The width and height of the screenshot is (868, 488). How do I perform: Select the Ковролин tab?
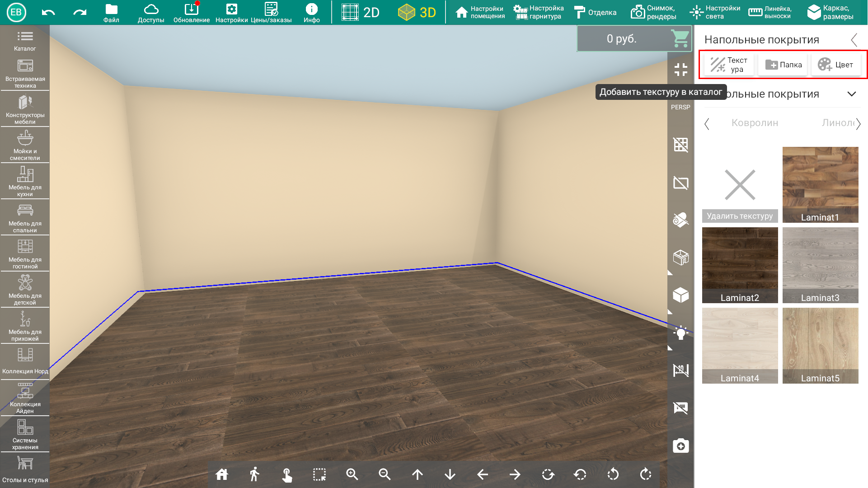(x=755, y=123)
